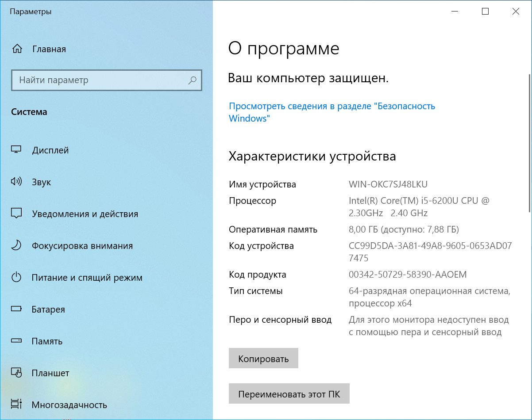Click the Многозадачность icon
532x420 pixels.
(16, 405)
